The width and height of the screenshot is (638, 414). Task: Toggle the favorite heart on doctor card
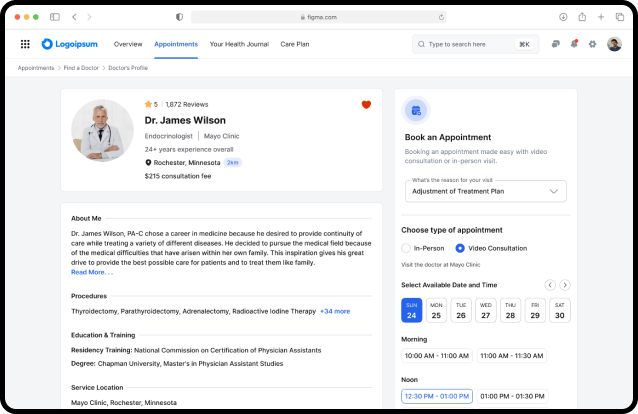pyautogui.click(x=366, y=105)
